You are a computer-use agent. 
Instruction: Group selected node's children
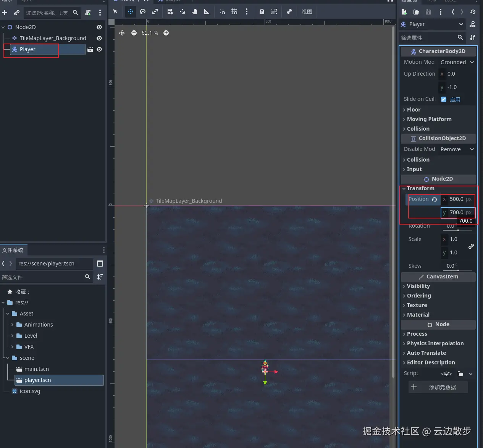274,11
